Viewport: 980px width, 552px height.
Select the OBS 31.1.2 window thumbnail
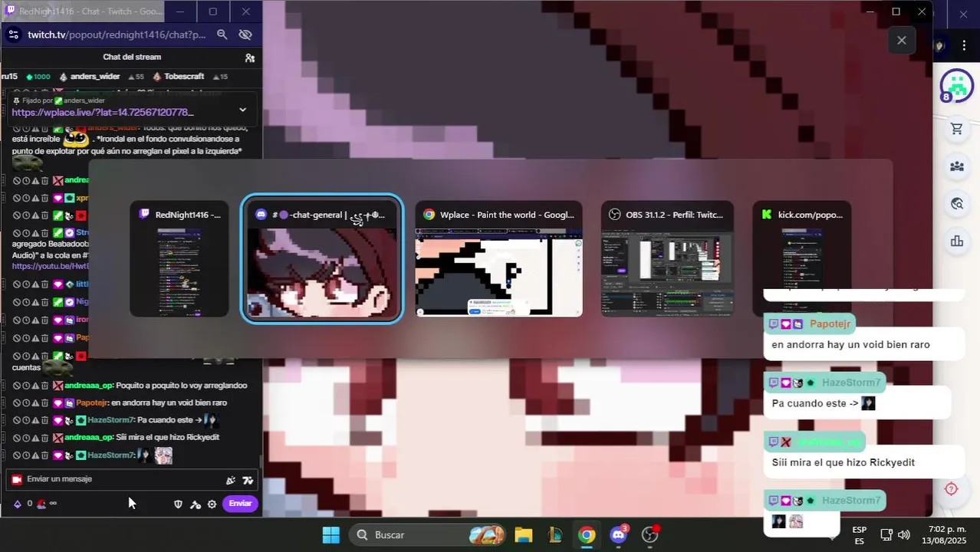tap(667, 259)
